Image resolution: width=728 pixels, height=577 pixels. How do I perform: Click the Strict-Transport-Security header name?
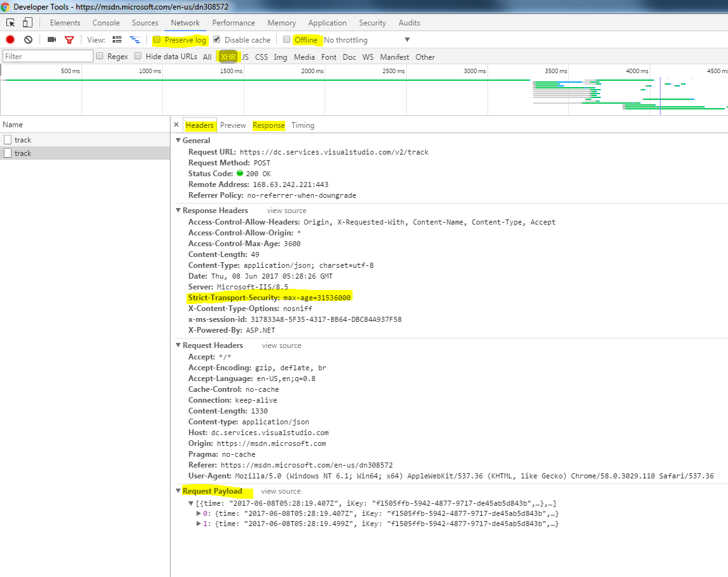(x=234, y=298)
